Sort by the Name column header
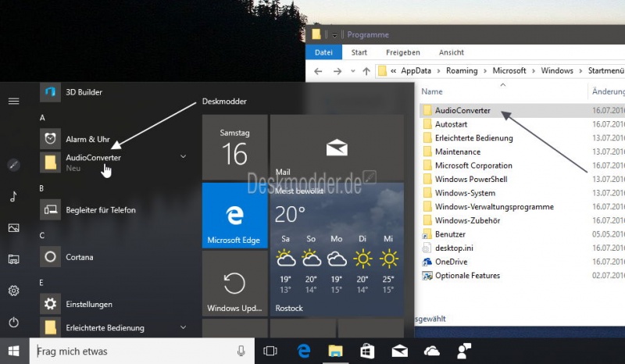Image resolution: width=625 pixels, height=364 pixels. point(432,91)
